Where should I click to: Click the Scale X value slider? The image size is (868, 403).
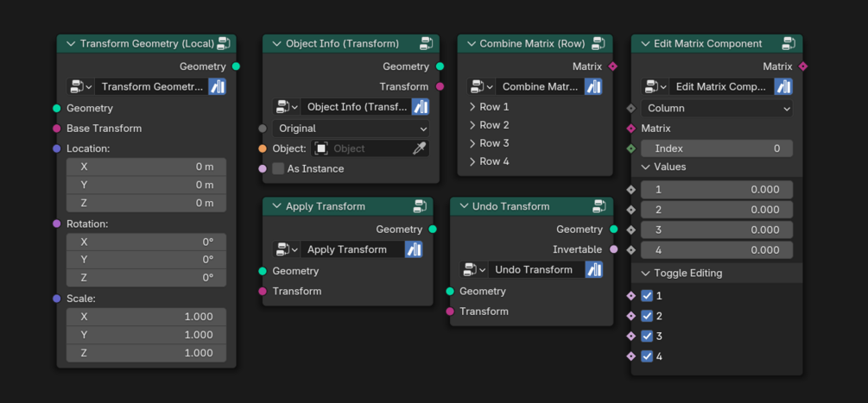click(x=146, y=317)
